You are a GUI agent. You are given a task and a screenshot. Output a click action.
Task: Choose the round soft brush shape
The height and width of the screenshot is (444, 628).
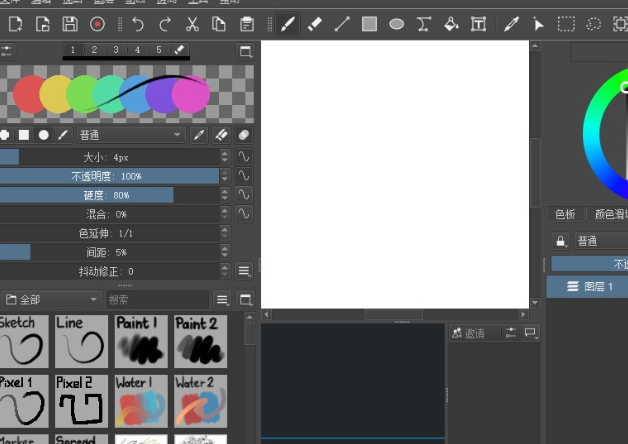click(44, 135)
